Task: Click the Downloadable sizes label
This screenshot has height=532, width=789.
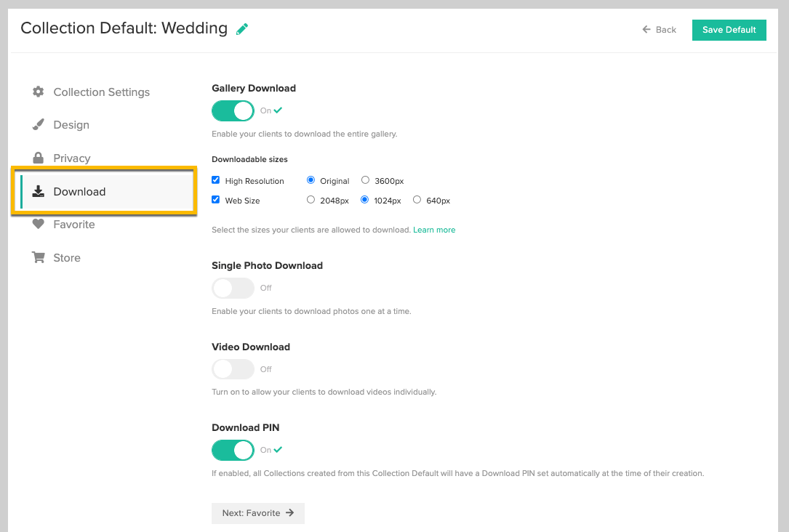Action: pos(249,159)
